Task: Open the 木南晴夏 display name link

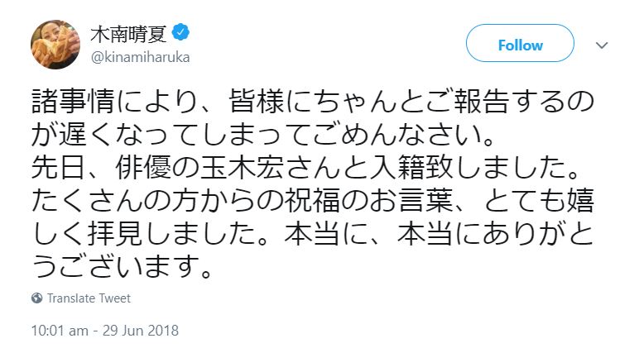Action: tap(129, 34)
